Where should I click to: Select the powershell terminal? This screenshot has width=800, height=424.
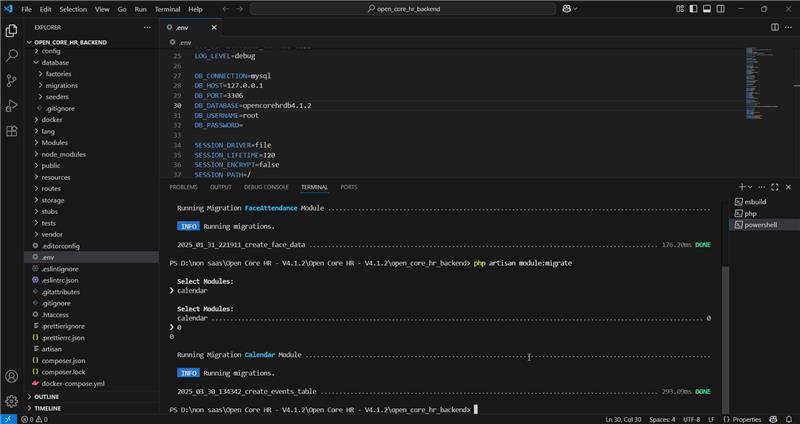click(764, 225)
